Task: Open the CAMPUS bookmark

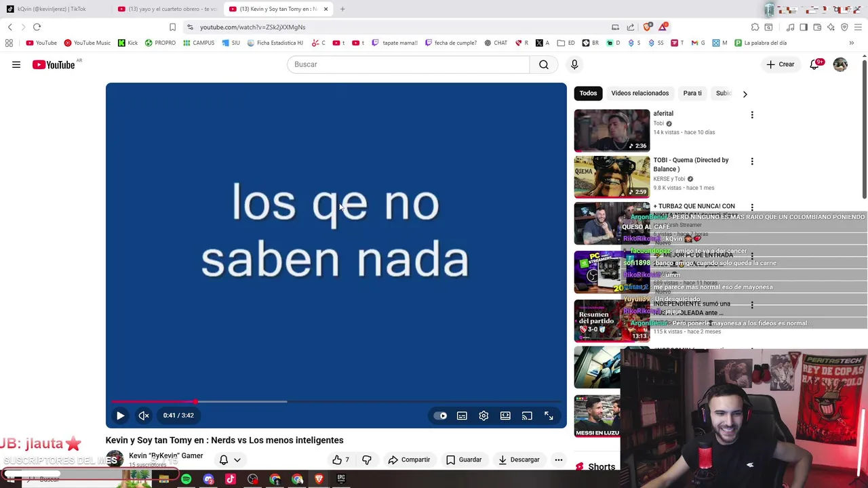Action: [199, 43]
